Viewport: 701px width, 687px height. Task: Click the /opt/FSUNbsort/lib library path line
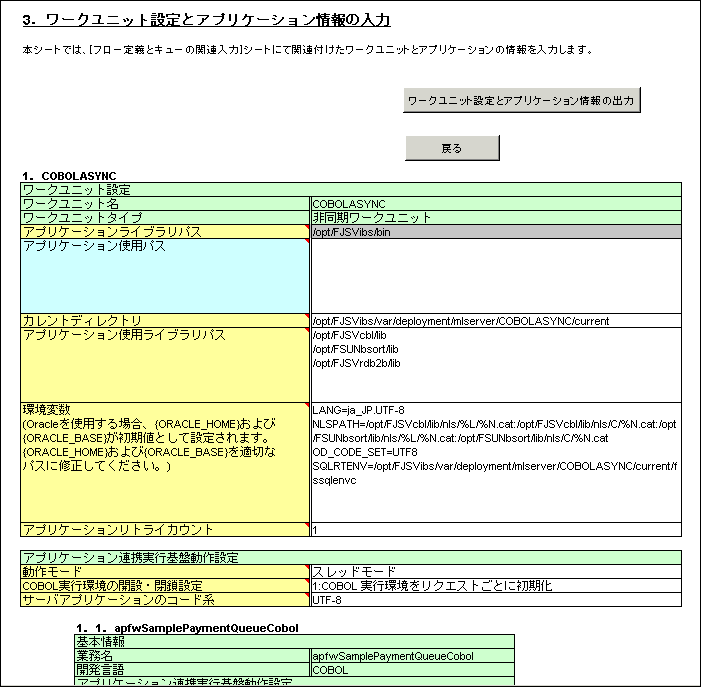(355, 349)
